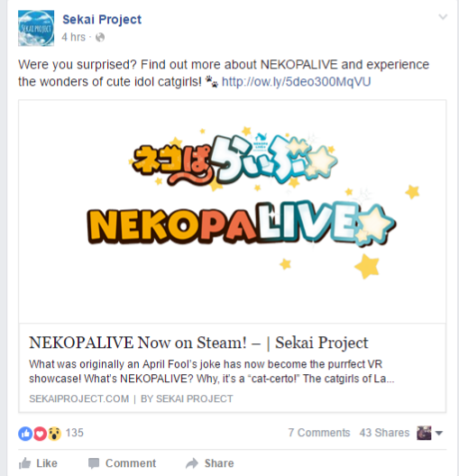Click the speech bubble Comment icon
The height and width of the screenshot is (476, 459).
[94, 463]
